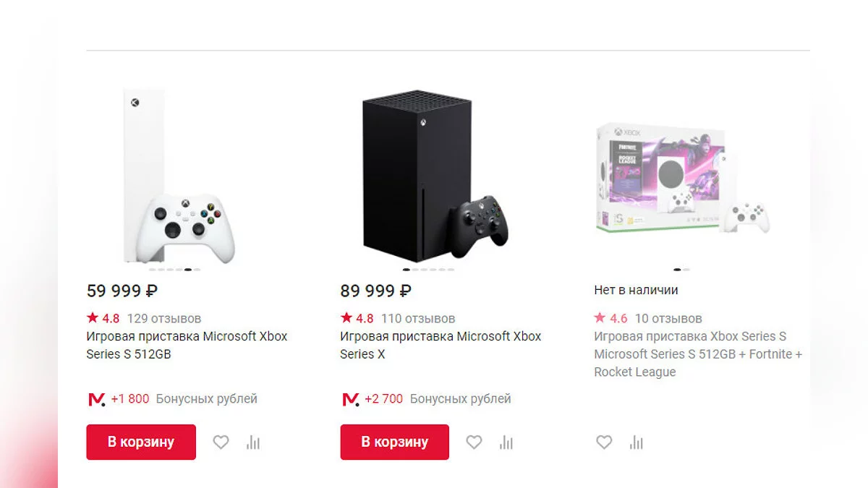Add Xbox Series X to wishlist heart

coord(474,442)
